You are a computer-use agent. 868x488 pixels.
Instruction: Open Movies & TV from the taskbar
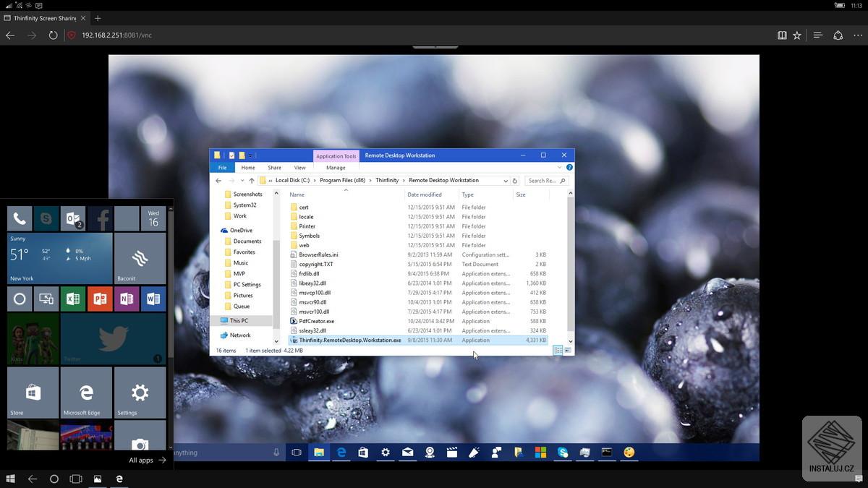451,452
